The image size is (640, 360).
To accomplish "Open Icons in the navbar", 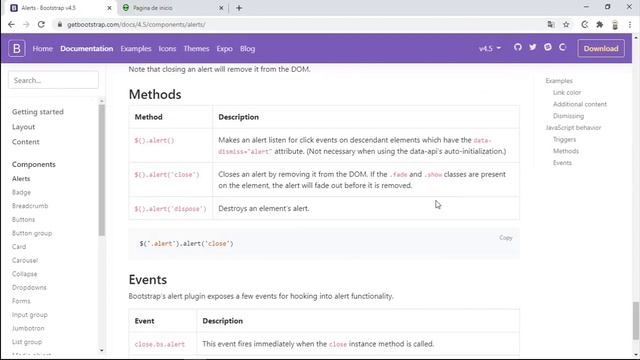I will point(167,49).
